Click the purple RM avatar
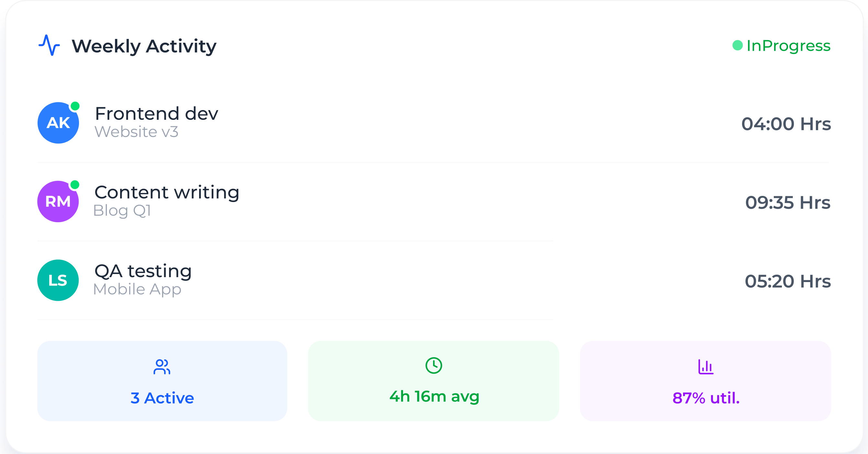This screenshot has height=454, width=868. 58,201
